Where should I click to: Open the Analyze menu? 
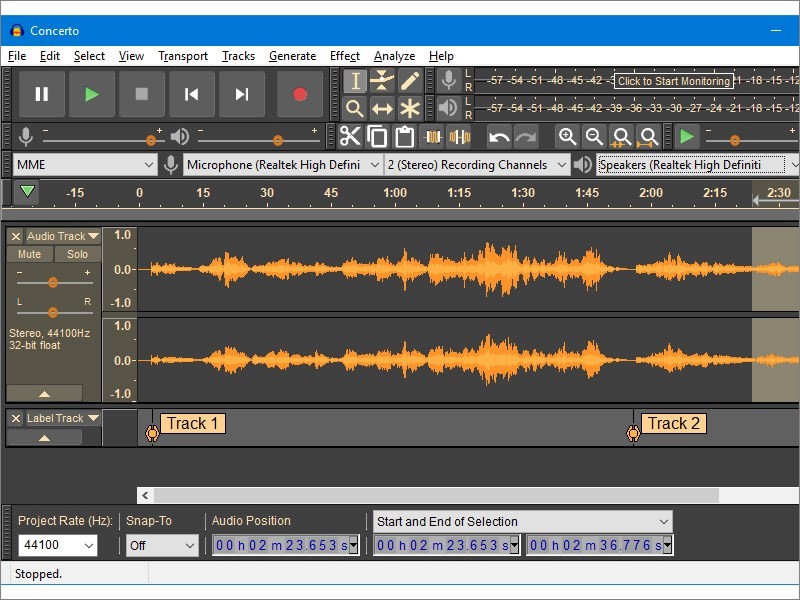pyautogui.click(x=394, y=56)
